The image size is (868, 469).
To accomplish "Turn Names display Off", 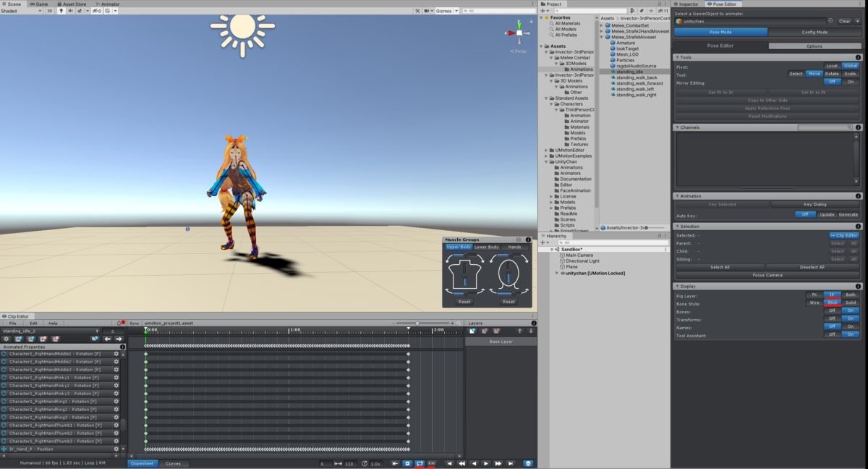I will (832, 326).
